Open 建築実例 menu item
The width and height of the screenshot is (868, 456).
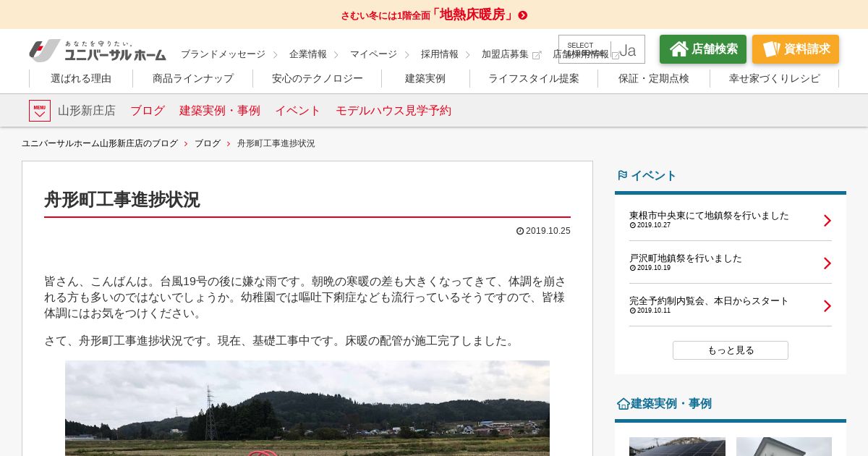pyautogui.click(x=425, y=78)
